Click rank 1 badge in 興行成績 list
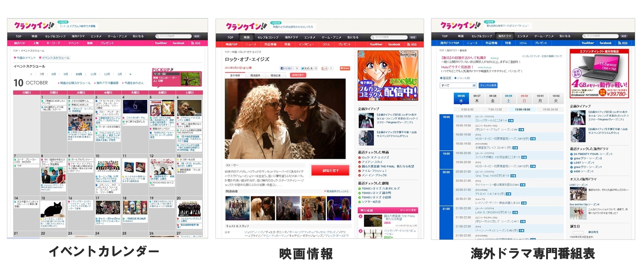 [x=360, y=216]
